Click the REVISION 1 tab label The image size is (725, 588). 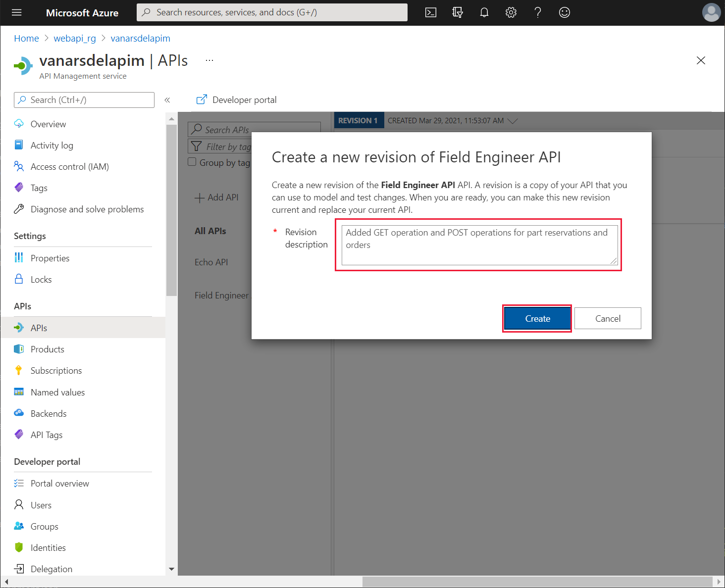pos(359,120)
